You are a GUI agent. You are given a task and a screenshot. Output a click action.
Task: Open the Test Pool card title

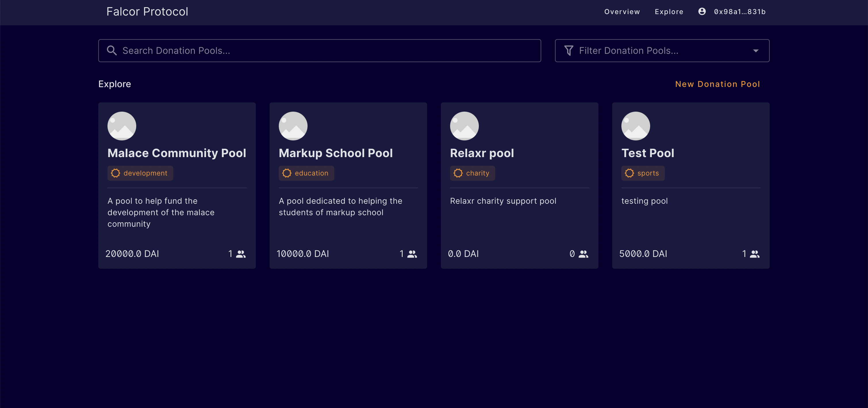647,153
